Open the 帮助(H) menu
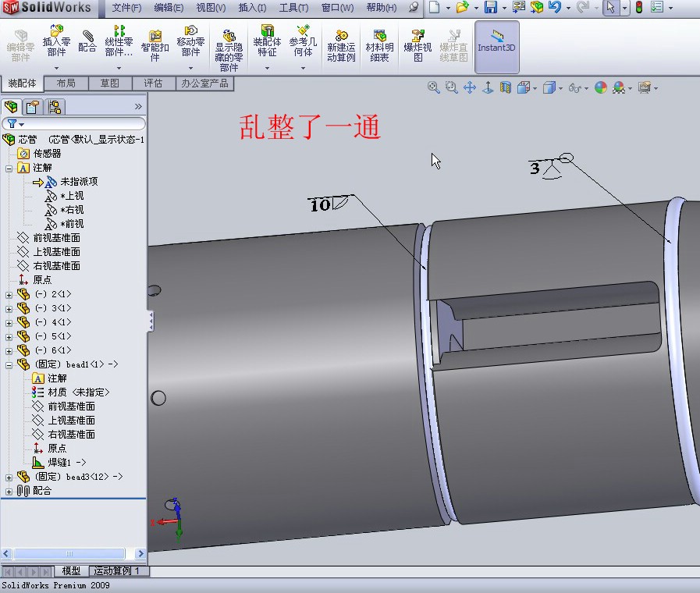This screenshot has height=593, width=700. click(x=382, y=8)
